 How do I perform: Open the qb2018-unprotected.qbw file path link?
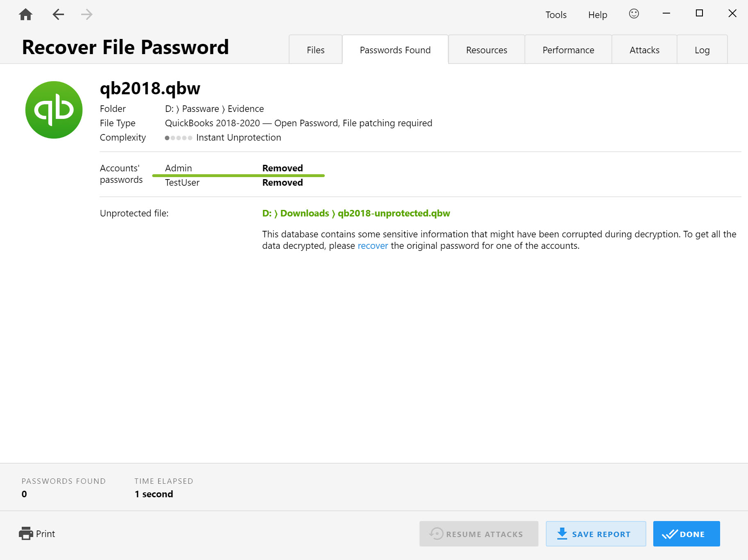pyautogui.click(x=356, y=213)
